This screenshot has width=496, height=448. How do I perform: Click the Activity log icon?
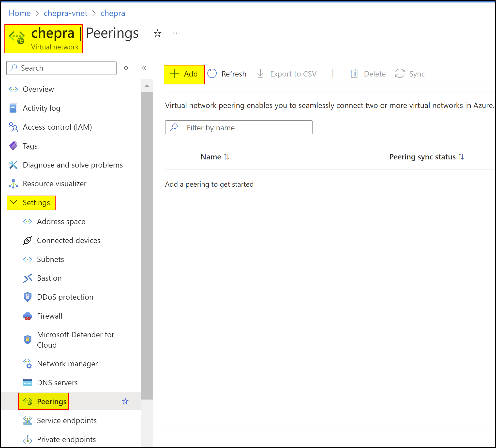coord(13,108)
